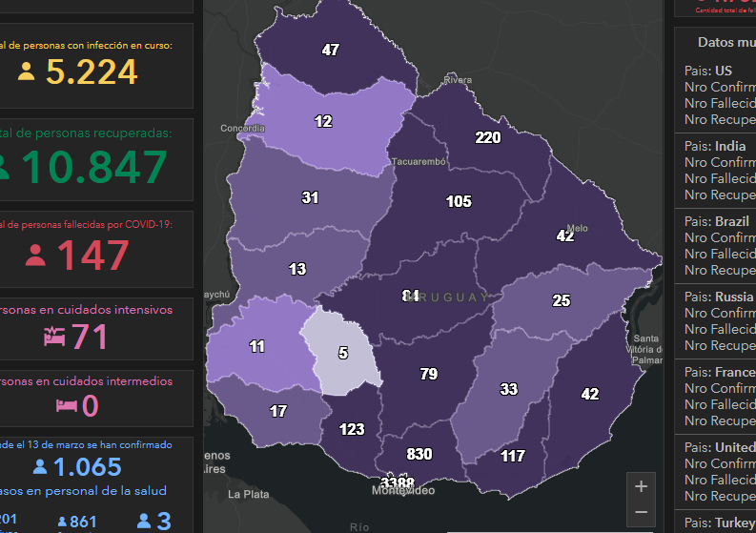
Task: Click the recovered count 10.847
Action: click(x=94, y=167)
